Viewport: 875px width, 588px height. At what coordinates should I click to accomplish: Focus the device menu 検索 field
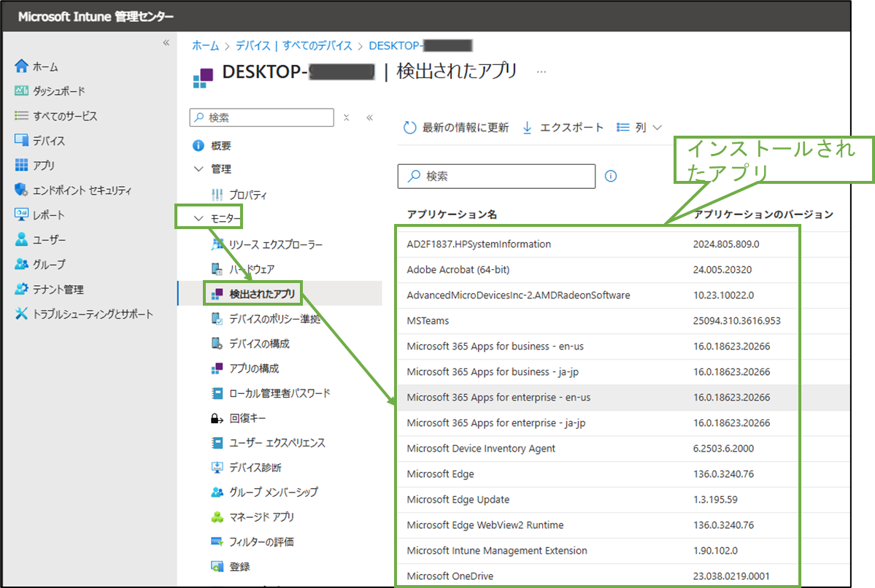(262, 117)
